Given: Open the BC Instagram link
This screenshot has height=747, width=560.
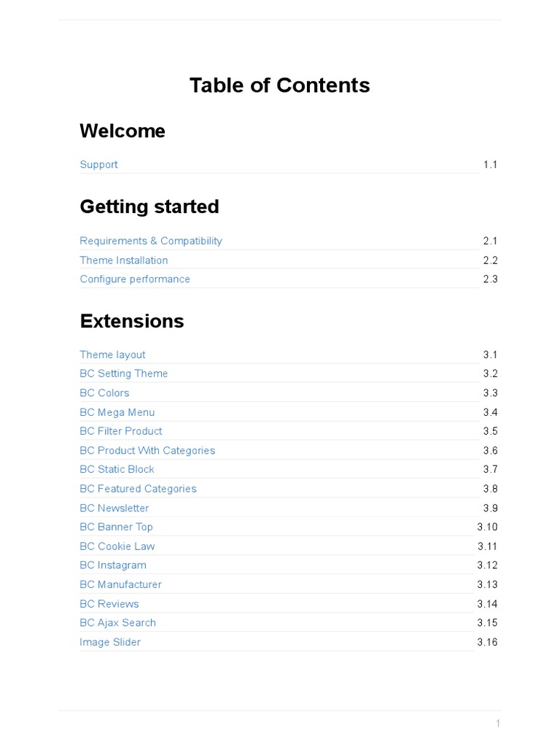Looking at the screenshot, I should [x=113, y=565].
